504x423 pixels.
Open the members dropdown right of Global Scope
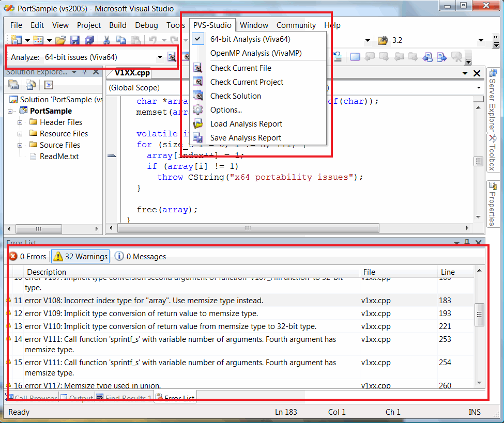pos(479,88)
